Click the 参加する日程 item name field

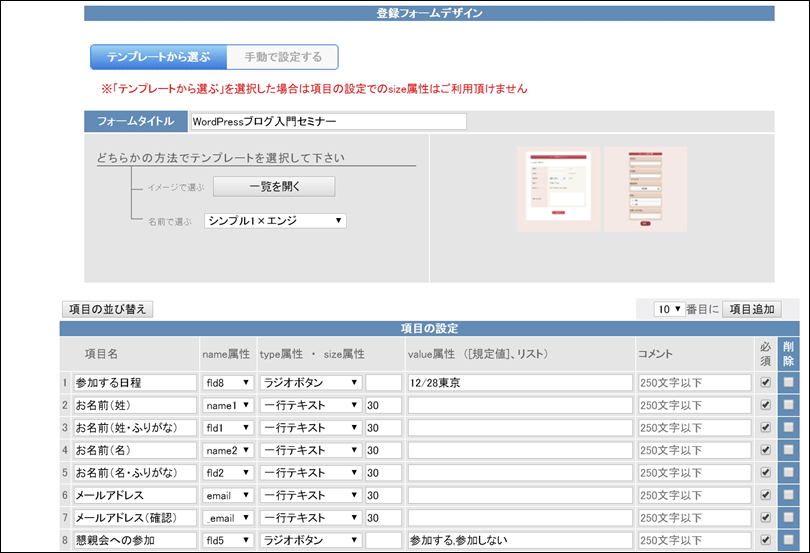click(x=135, y=382)
